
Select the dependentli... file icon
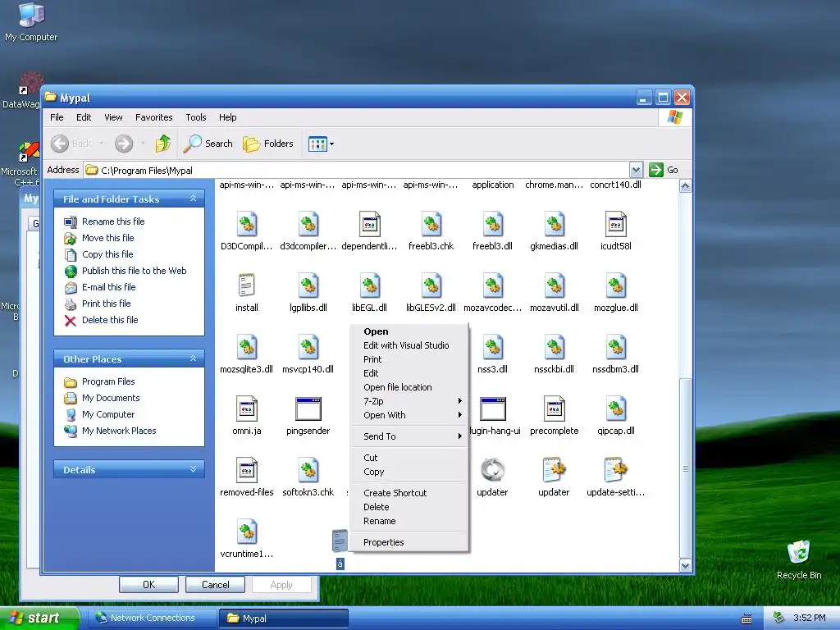pos(370,225)
